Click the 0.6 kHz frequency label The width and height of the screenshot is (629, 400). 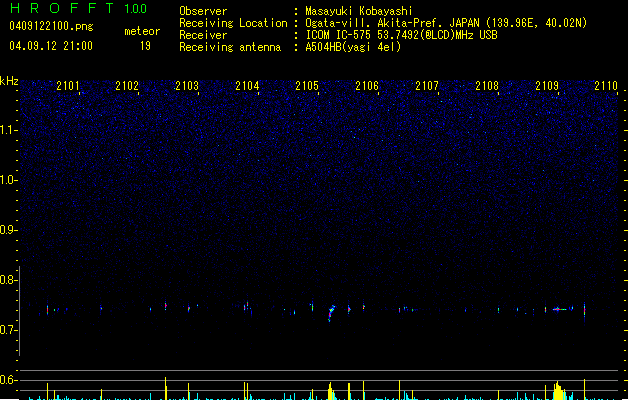8,380
